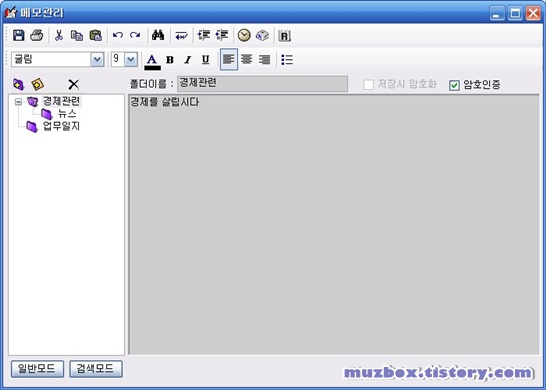Toggle bullet list formatting
546x390 pixels.
tap(287, 60)
